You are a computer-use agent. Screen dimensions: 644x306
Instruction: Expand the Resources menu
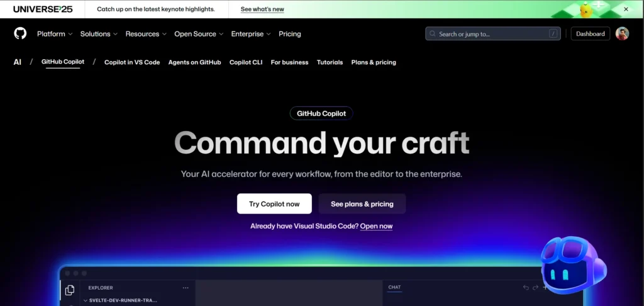pos(146,34)
